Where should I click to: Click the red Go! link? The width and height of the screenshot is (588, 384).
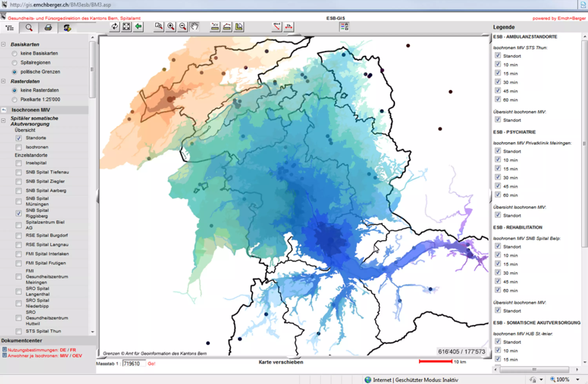[x=152, y=363]
